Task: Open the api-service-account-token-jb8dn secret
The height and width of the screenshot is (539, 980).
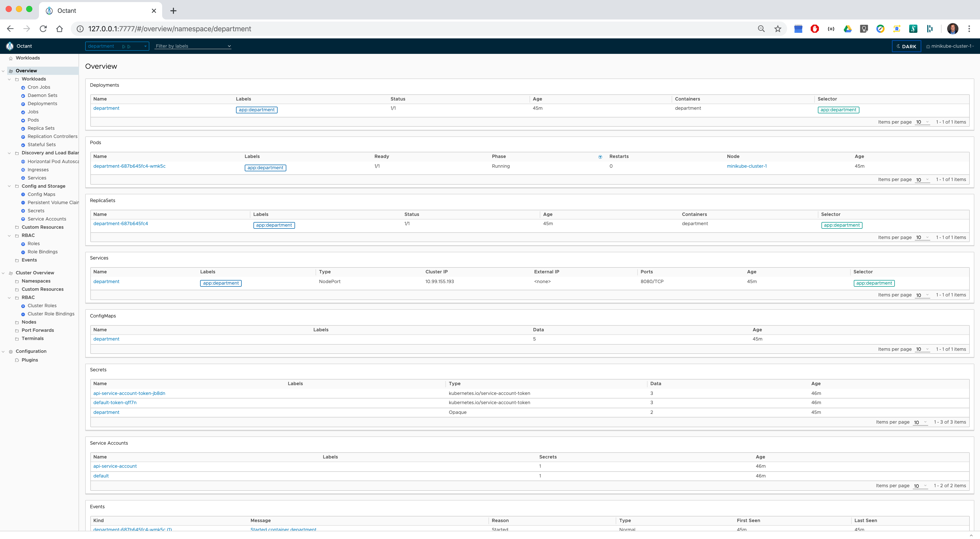Action: pyautogui.click(x=129, y=393)
